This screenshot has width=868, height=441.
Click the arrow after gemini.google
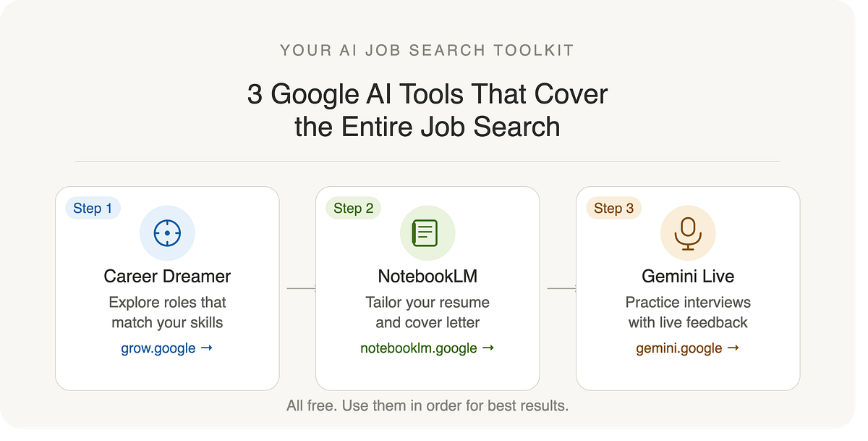click(733, 348)
